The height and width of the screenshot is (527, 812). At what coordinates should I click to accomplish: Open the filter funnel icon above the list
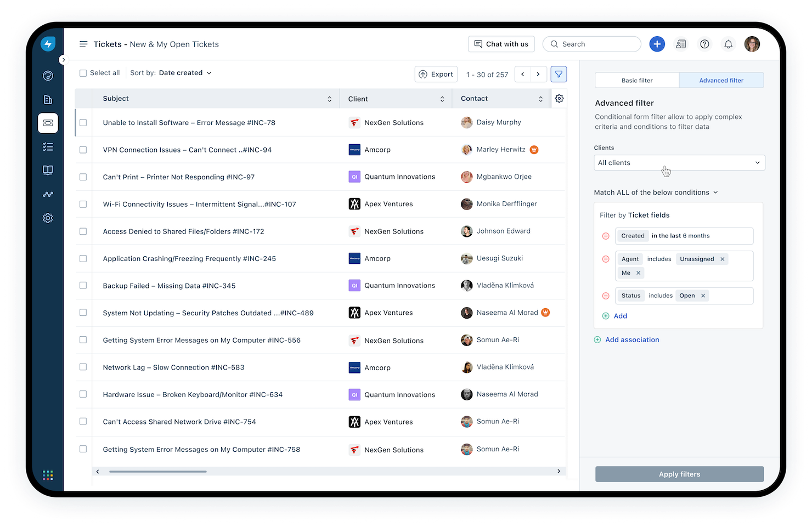pos(559,73)
